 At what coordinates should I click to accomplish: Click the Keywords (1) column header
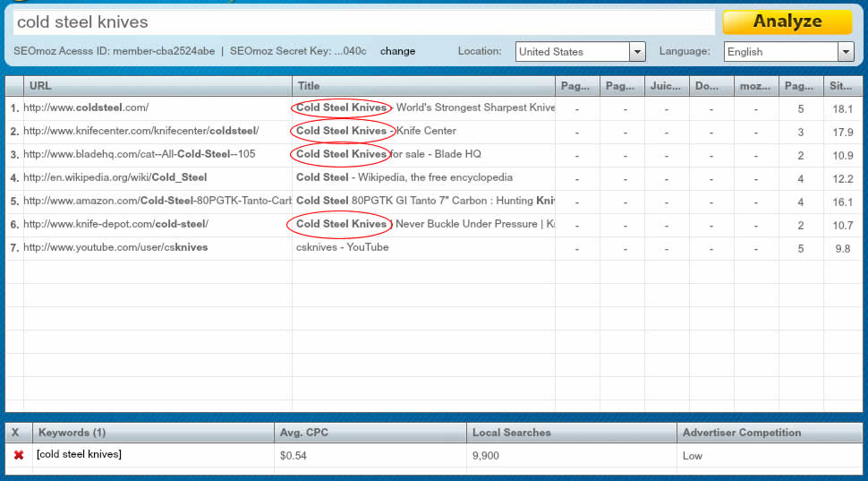(x=153, y=433)
